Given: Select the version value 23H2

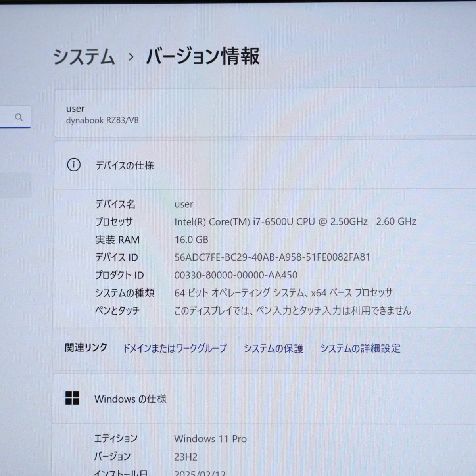Looking at the screenshot, I should [186, 457].
